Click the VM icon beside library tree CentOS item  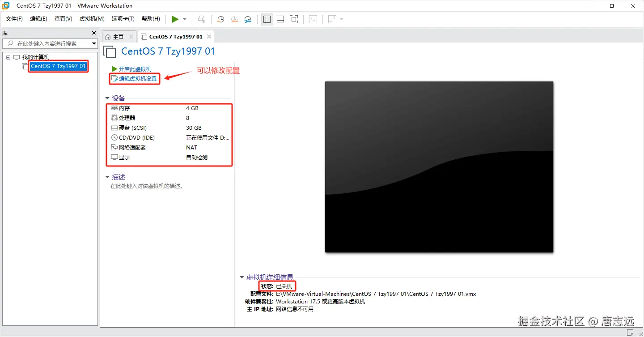(25, 66)
